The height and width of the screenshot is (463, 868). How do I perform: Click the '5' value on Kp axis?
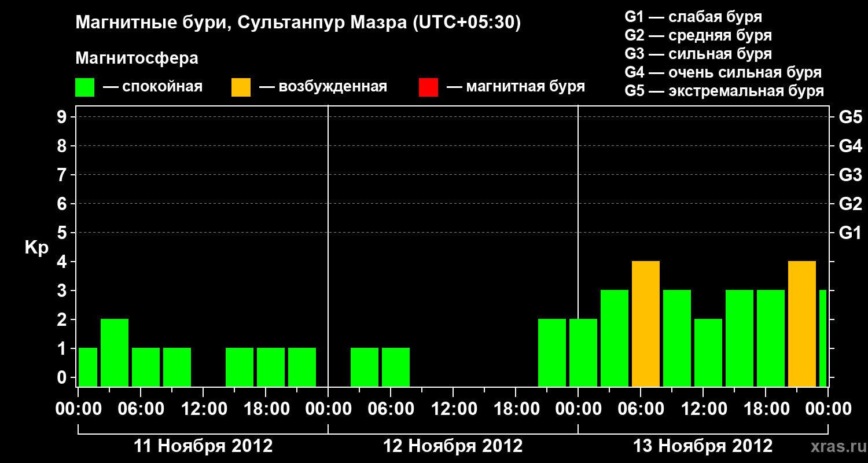tap(63, 233)
